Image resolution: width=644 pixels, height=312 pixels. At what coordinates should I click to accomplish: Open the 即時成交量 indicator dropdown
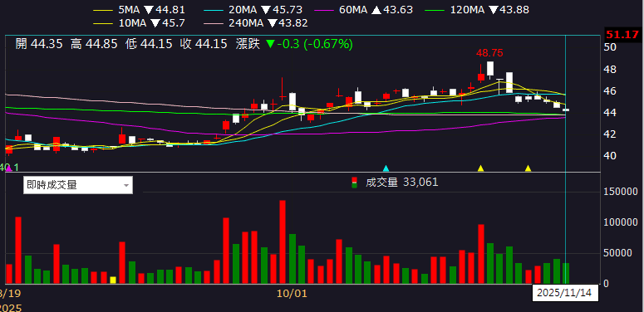(x=77, y=185)
